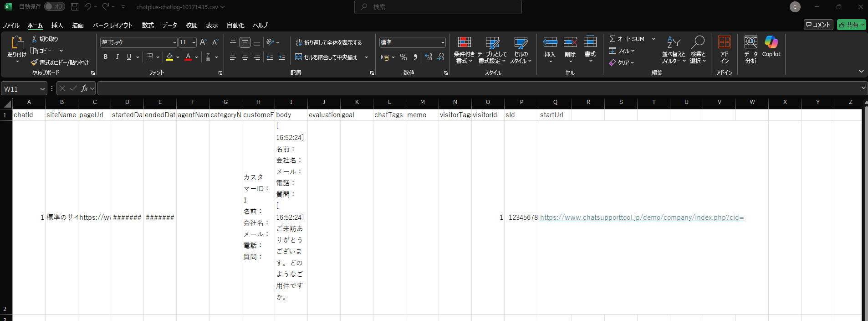
Task: Toggle the AutoSave (自動保存) switch
Action: coord(55,7)
